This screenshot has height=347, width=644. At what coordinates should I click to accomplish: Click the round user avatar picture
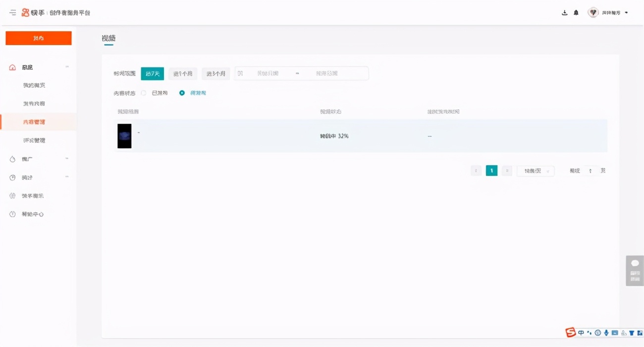pyautogui.click(x=593, y=12)
